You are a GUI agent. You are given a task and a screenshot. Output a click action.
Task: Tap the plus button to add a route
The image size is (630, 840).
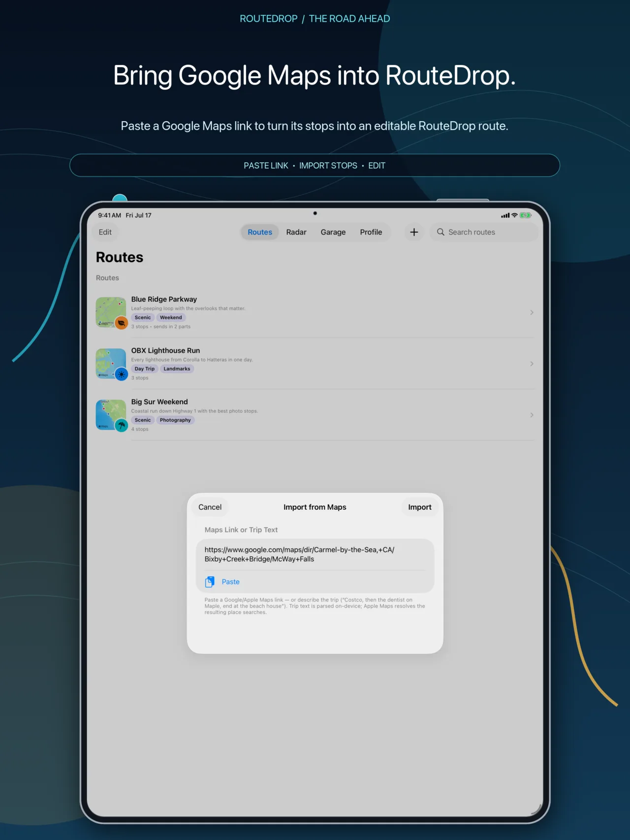414,232
